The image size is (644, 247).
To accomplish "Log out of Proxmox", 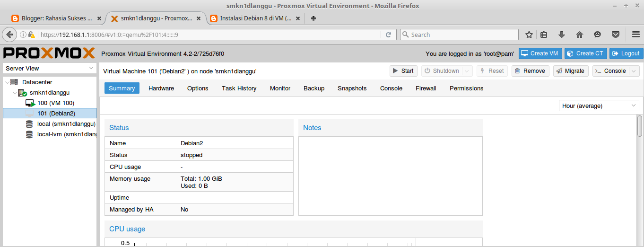I will tap(626, 53).
